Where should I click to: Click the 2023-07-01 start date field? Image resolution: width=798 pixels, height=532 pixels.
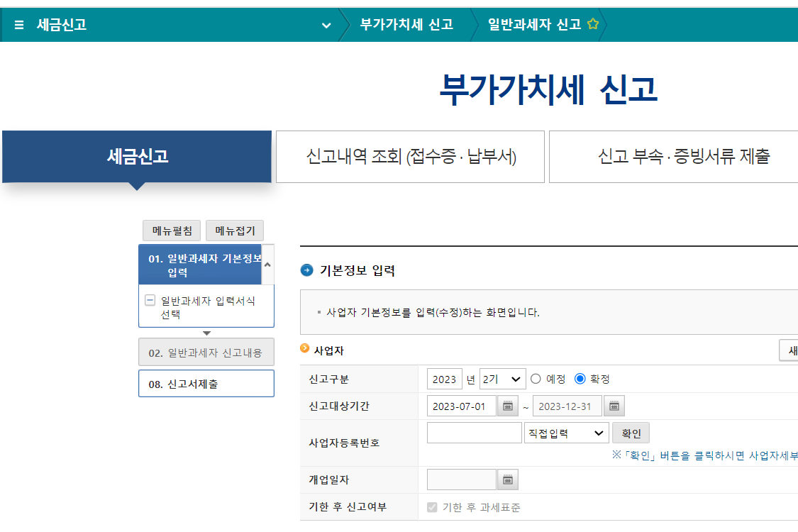pyautogui.click(x=462, y=406)
